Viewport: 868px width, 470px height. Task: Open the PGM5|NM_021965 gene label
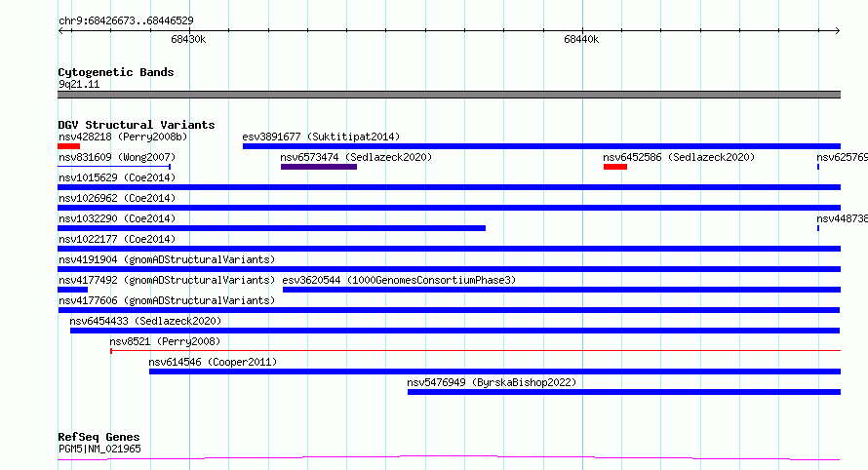point(99,449)
